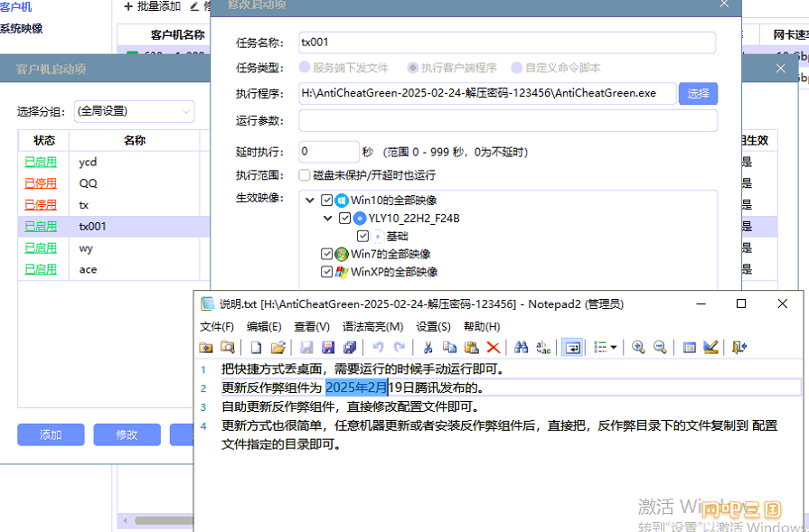Open the 设置(S) menu in Notepad2
This screenshot has height=532, width=809.
[433, 326]
